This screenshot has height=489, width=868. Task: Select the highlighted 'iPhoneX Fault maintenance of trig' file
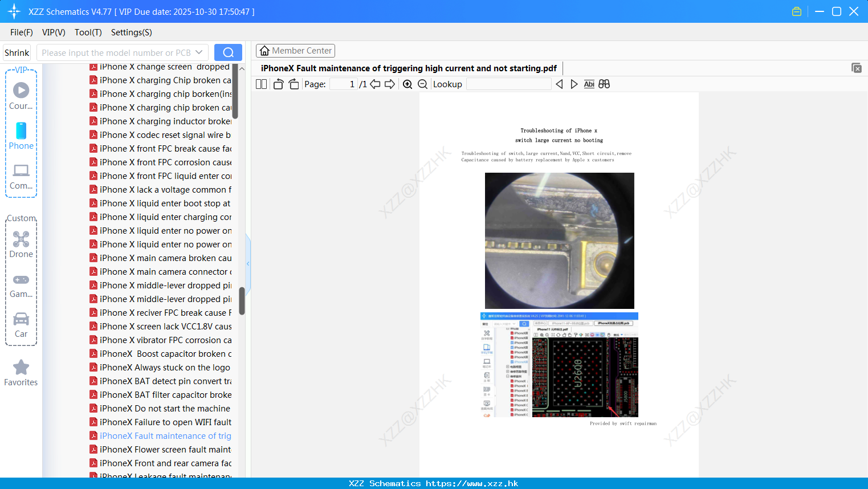click(161, 436)
